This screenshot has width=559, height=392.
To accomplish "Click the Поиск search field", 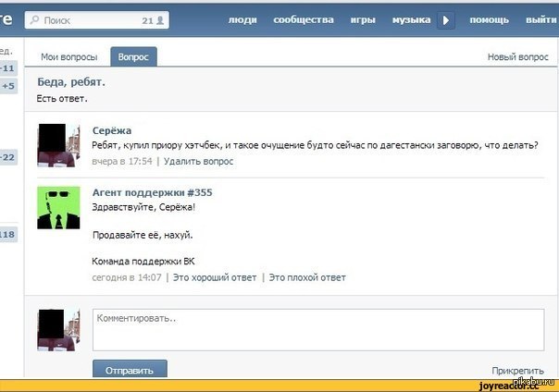I will (x=96, y=20).
